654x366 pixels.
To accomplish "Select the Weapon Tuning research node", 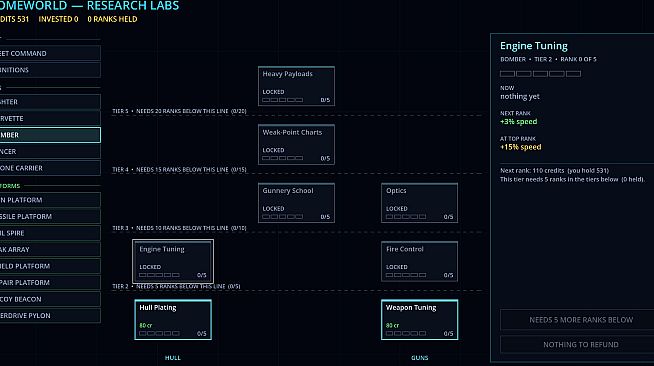I will [419, 319].
